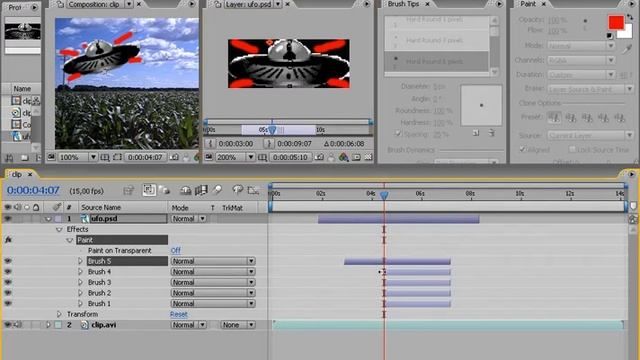Screen dimensions: 640x360
Task: Click the Live Update icon in the timeline
Action: (149, 190)
